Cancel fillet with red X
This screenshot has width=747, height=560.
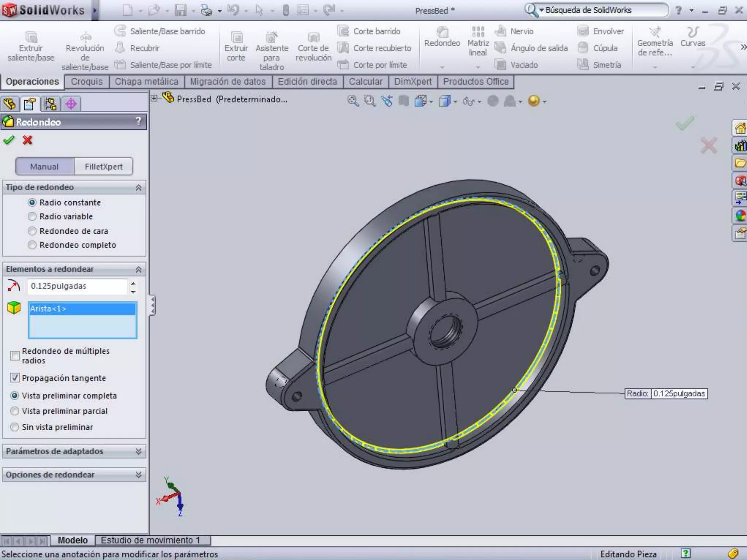click(27, 140)
